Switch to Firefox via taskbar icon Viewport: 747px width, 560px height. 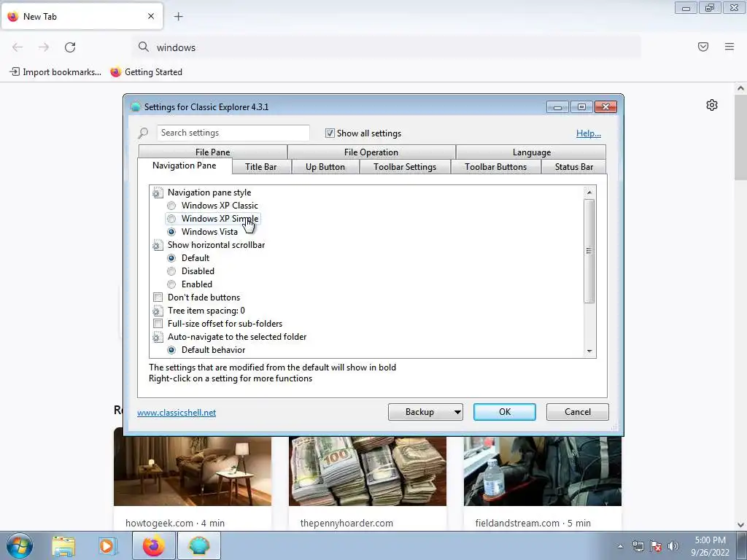(x=154, y=546)
